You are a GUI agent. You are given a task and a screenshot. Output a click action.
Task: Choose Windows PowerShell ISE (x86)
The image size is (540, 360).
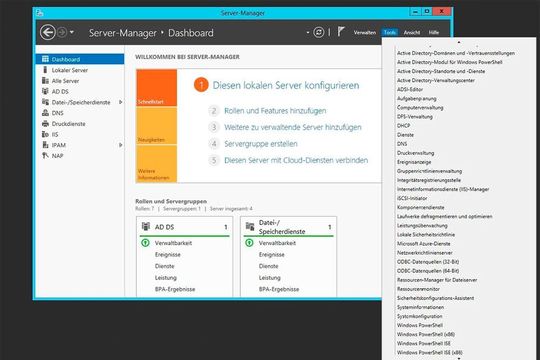(x=429, y=352)
